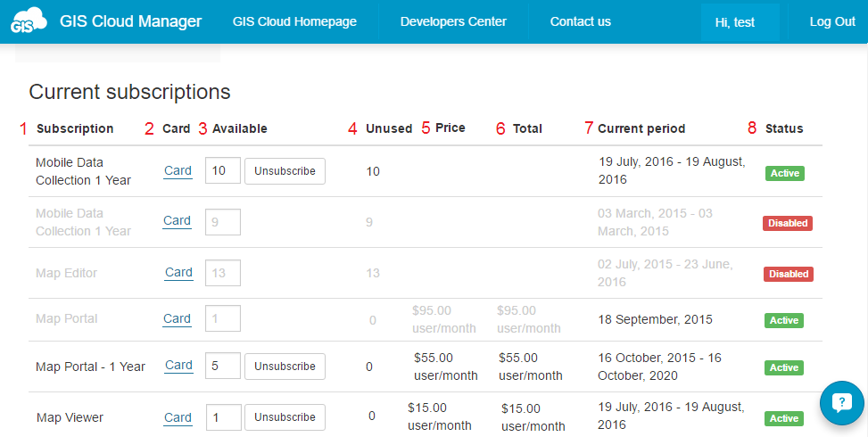Unsubscribe from Map Viewer
The image size is (868, 445).
tap(285, 417)
